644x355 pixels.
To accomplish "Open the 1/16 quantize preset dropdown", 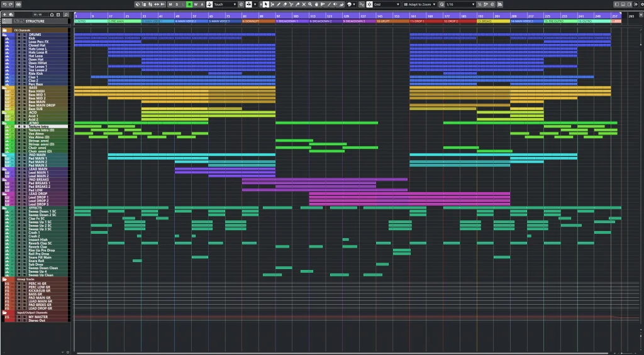I will [460, 4].
